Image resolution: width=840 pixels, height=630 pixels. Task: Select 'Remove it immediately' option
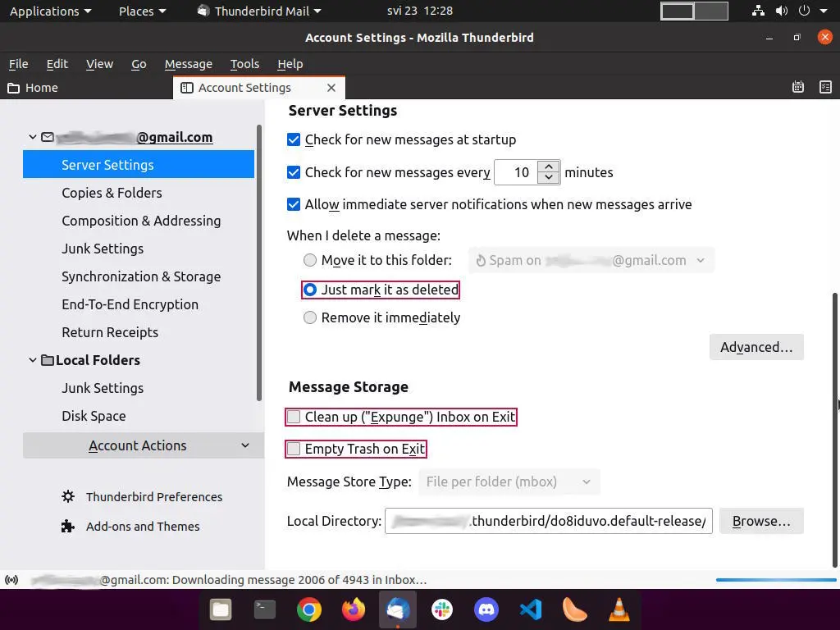(310, 317)
